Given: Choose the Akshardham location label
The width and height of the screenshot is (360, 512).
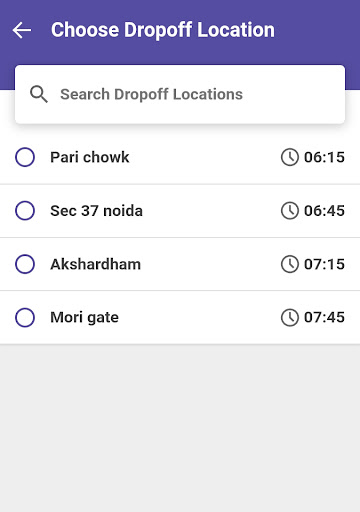Looking at the screenshot, I should tap(96, 264).
